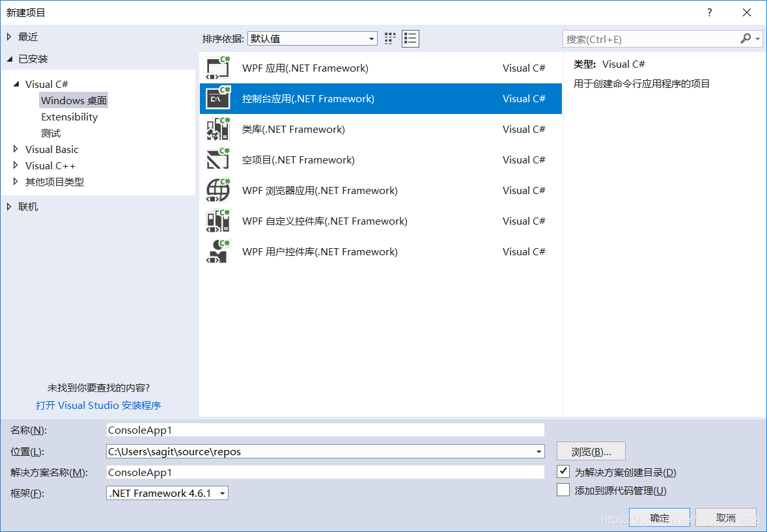The height and width of the screenshot is (532, 767).
Task: Select the WPF 应用(.NET Framework) row text
Action: [305, 68]
